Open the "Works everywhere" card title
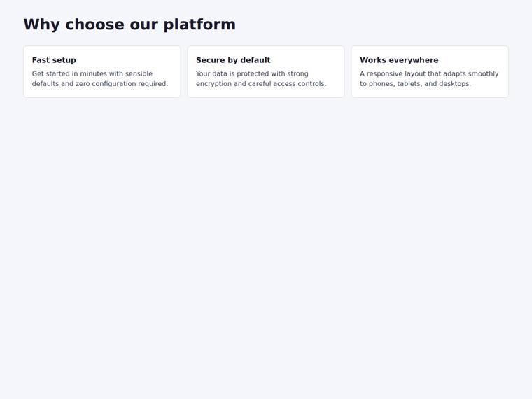The width and height of the screenshot is (532, 399). point(399,60)
